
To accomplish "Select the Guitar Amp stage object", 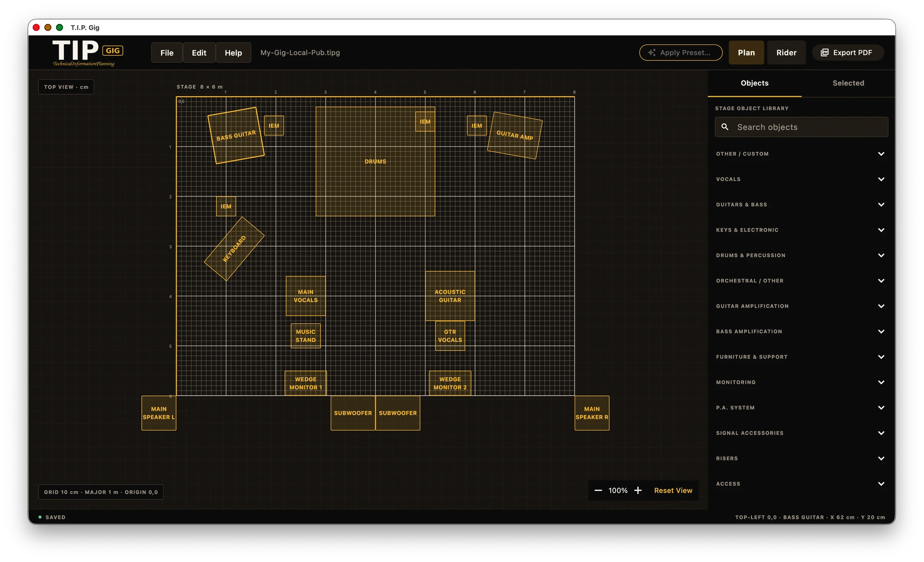I will (515, 135).
